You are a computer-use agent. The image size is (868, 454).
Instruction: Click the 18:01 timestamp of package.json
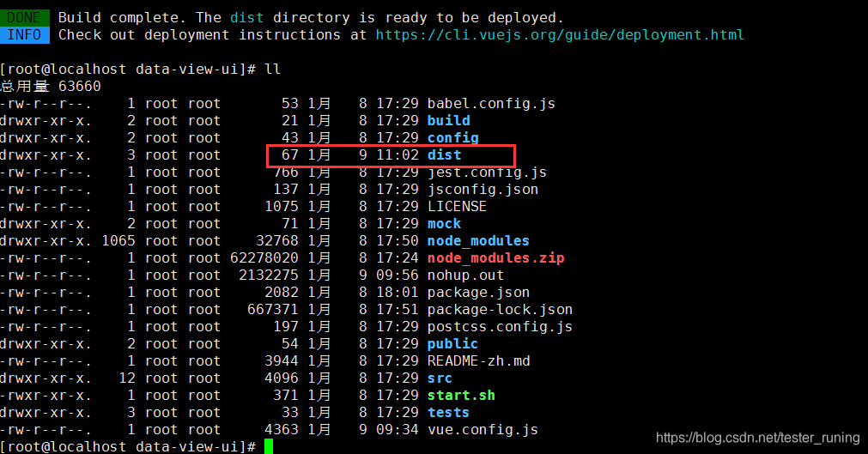[398, 293]
